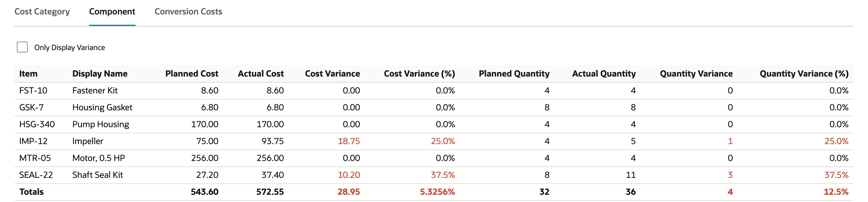Click Shaft Seal Kit planned cost 27.20
The image size is (868, 202).
click(x=207, y=175)
